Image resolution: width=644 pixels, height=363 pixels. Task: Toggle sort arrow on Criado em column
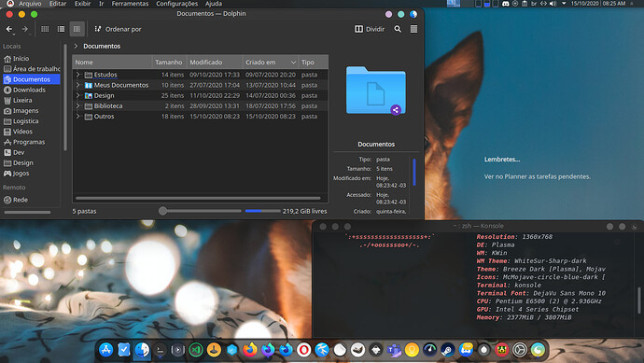pos(293,63)
